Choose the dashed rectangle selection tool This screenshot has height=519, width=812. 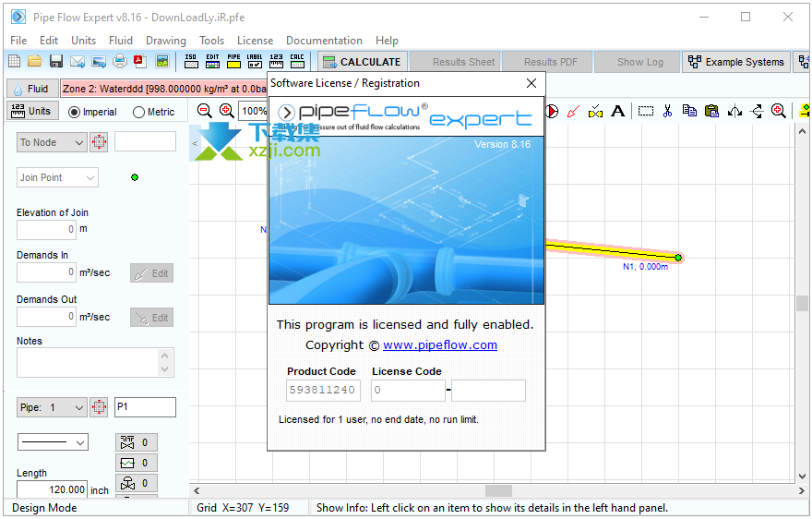coord(645,111)
